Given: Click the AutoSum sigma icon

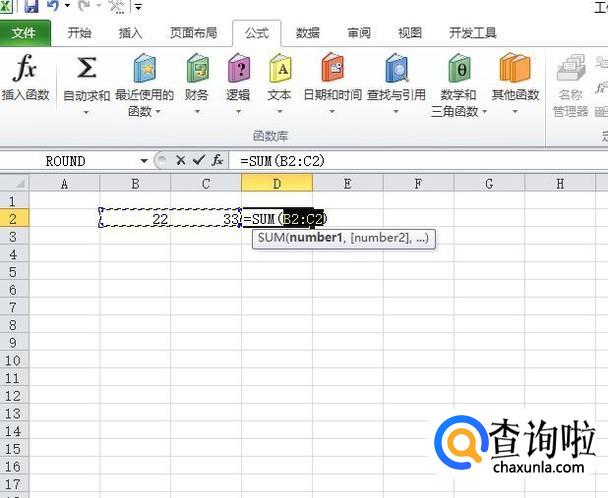Looking at the screenshot, I should coord(86,68).
